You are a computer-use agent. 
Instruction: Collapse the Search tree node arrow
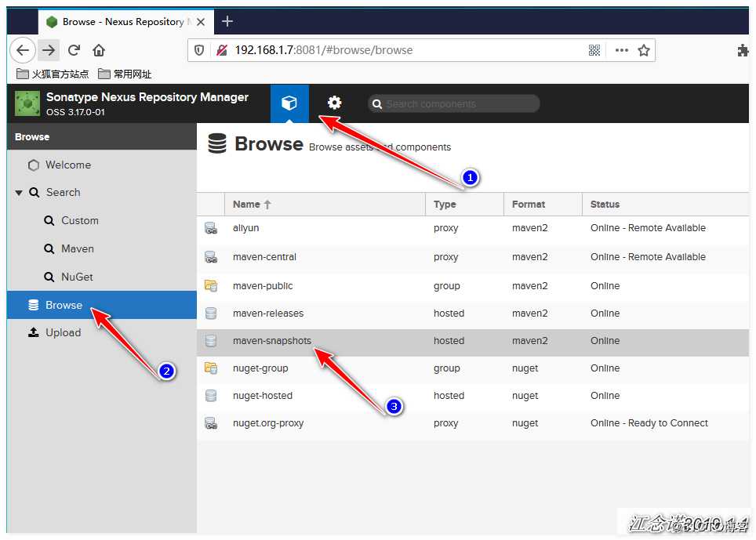pos(19,193)
